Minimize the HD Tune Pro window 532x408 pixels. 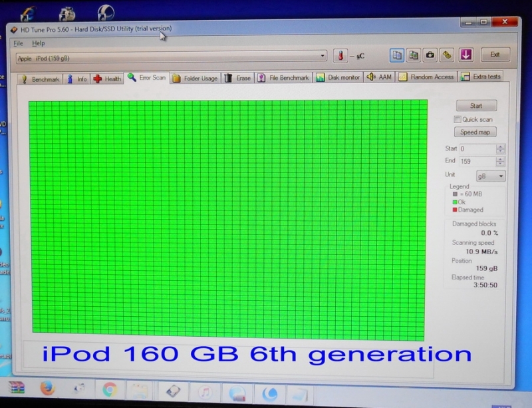pos(468,23)
